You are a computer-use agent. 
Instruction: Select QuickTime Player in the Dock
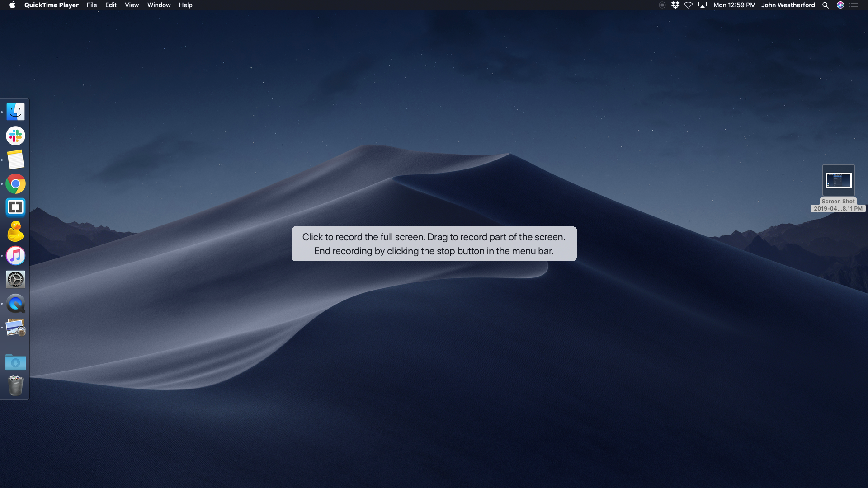tap(15, 304)
